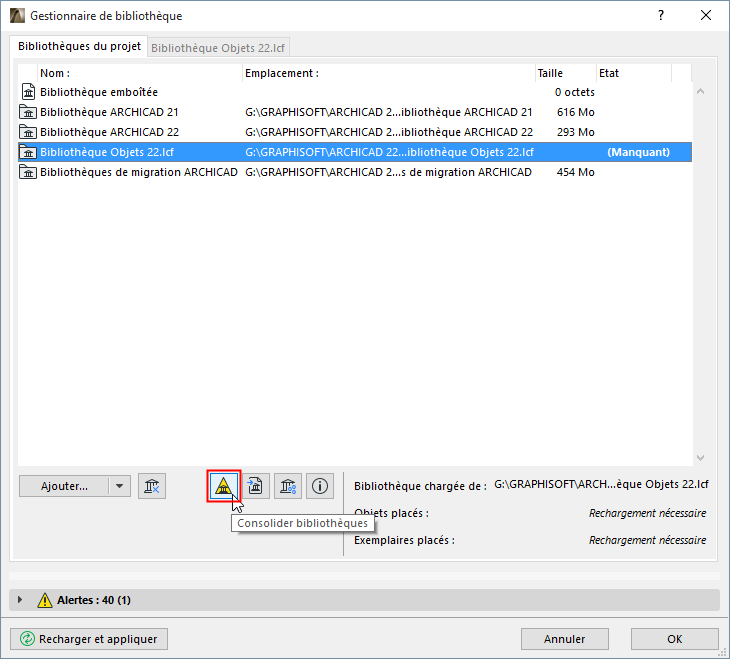Click Recharger et appliquer button

coord(89,639)
